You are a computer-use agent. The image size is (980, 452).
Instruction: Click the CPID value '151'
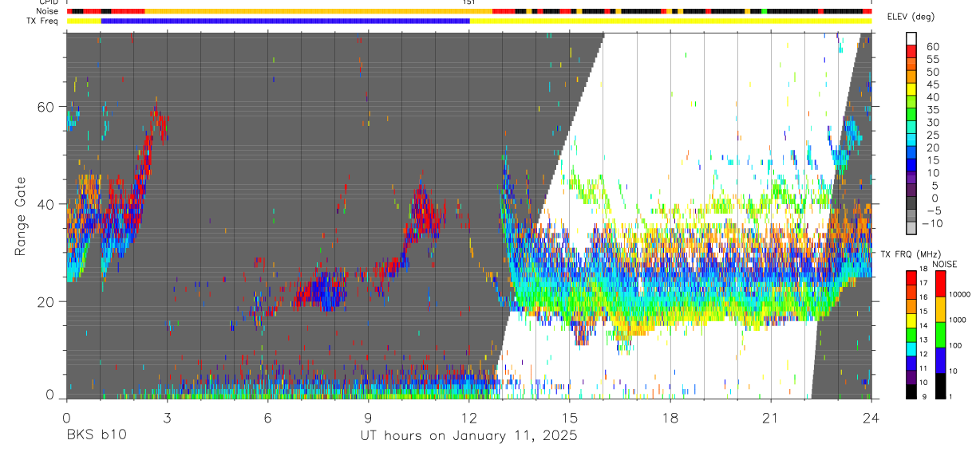tap(469, 2)
